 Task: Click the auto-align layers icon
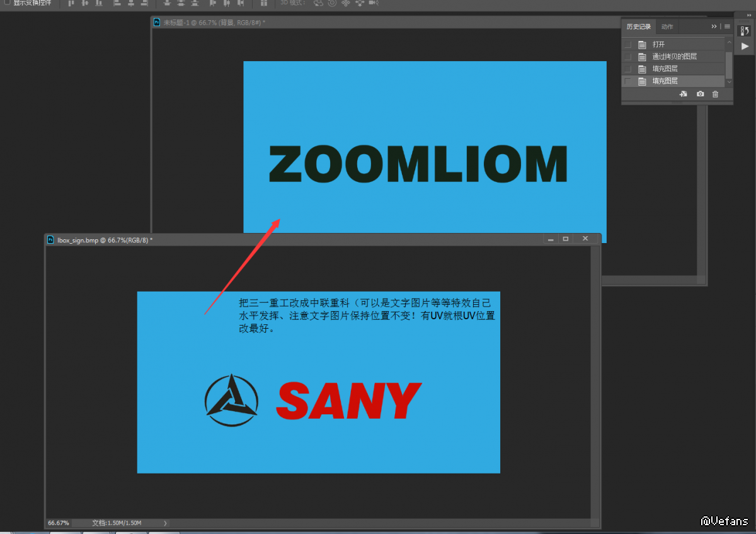pyautogui.click(x=263, y=3)
